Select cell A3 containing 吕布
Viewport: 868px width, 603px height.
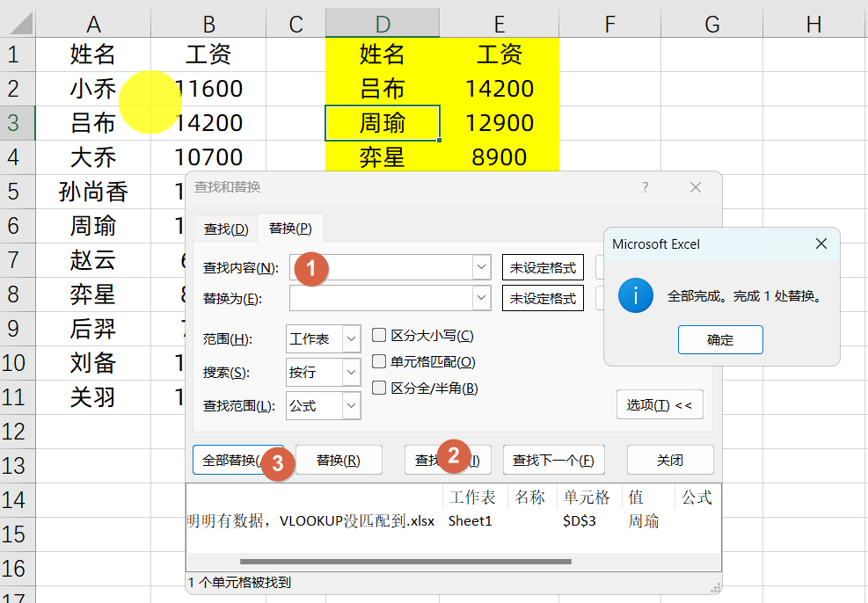(x=93, y=123)
